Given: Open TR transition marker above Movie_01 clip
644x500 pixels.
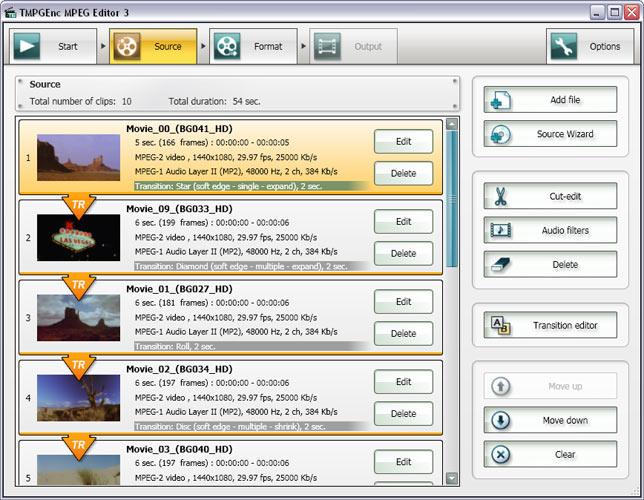Looking at the screenshot, I should tap(78, 285).
